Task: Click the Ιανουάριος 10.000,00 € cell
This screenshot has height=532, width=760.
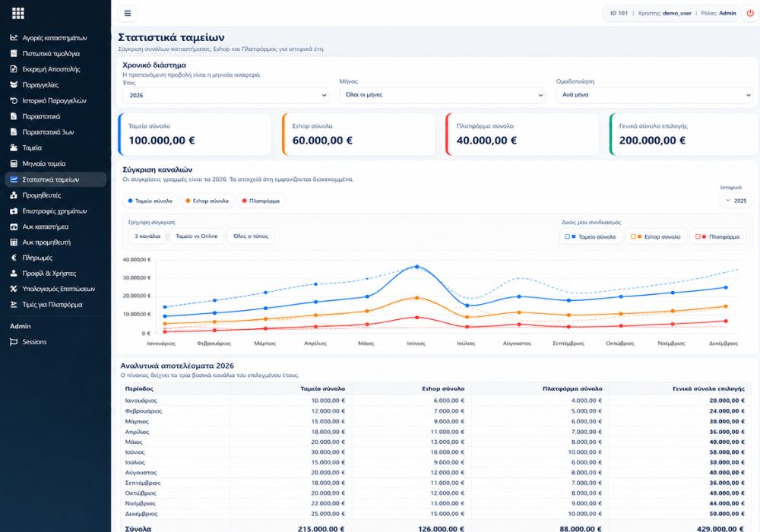Action: [x=328, y=401]
